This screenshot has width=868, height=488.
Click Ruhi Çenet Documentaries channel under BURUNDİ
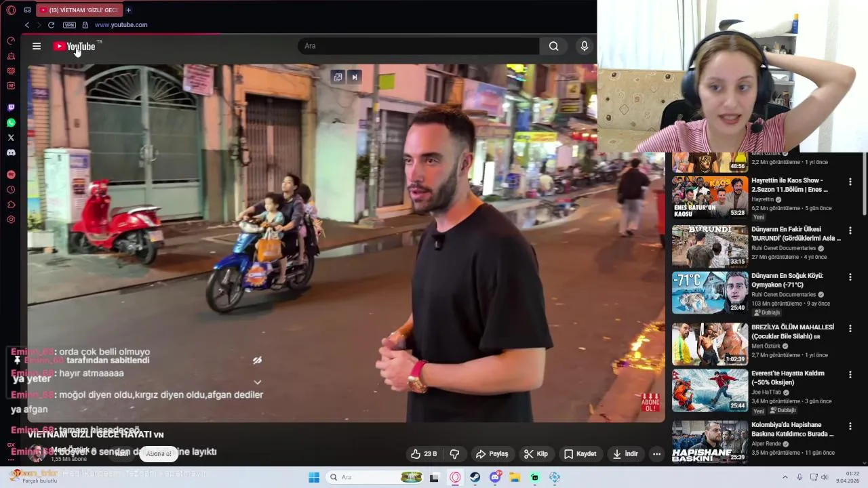(x=783, y=248)
